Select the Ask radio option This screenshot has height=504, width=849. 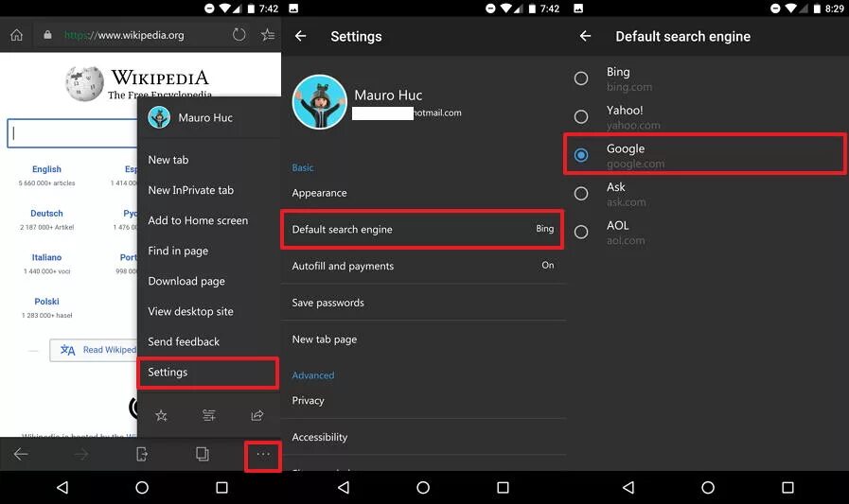click(x=581, y=194)
